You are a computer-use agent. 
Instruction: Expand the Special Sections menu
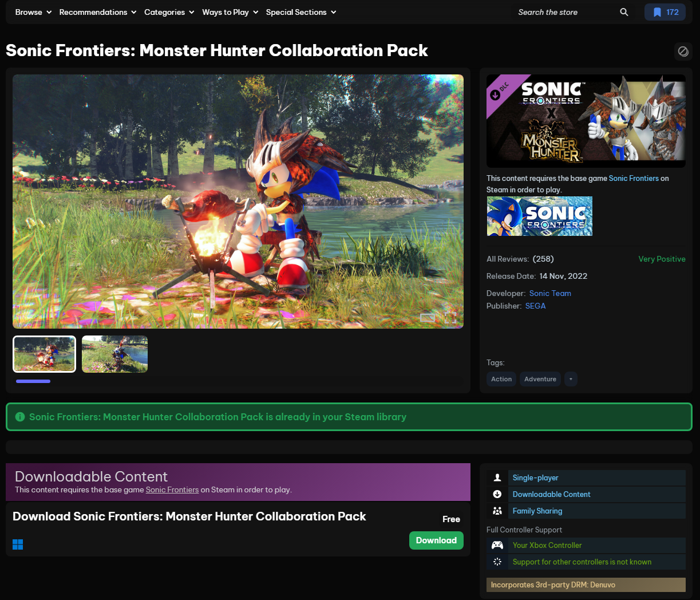tap(301, 12)
